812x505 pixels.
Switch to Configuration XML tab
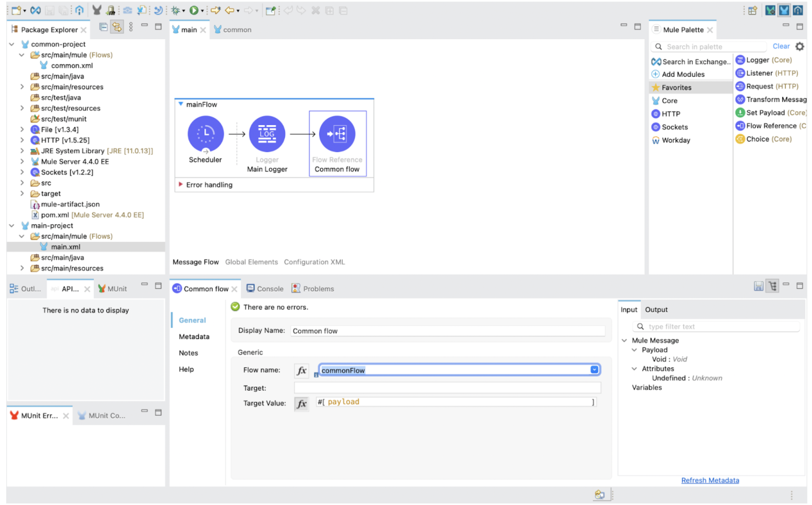pyautogui.click(x=315, y=261)
